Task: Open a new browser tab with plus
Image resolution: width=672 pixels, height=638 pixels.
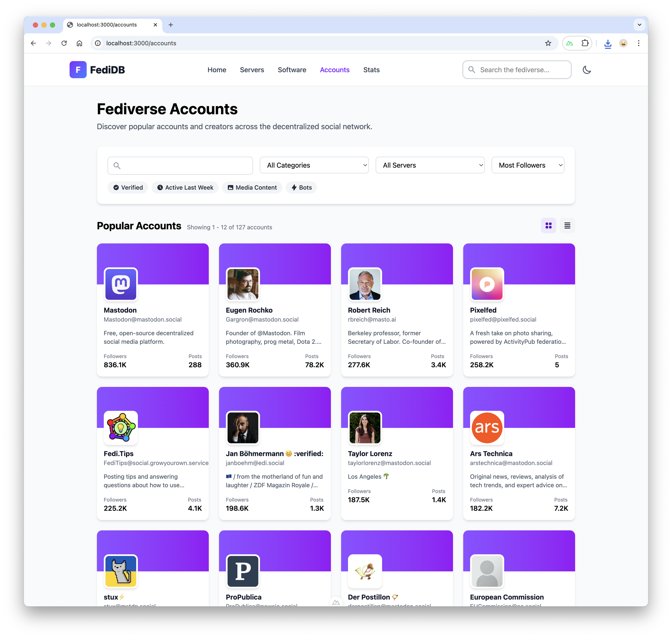Action: pos(171,25)
